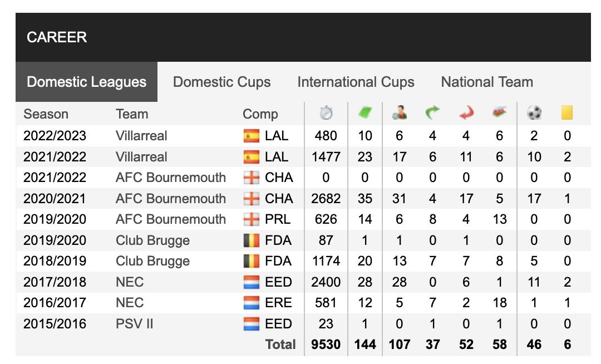Viewport: 601px width, 364px height.
Task: Click the Belgium flag in 2018/2019 row
Action: click(252, 262)
